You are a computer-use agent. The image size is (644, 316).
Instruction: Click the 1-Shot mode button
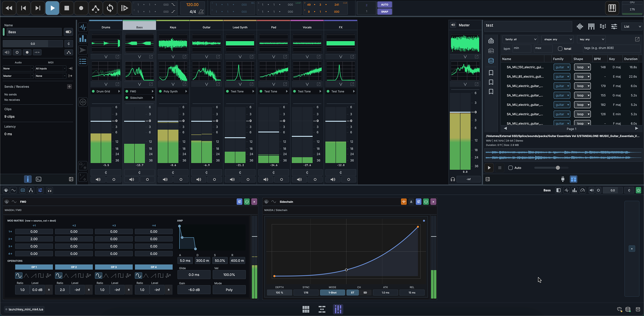tap(332, 293)
